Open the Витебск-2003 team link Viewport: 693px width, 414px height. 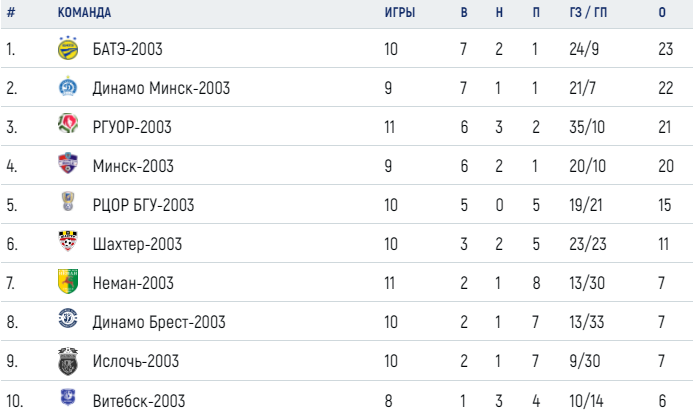(139, 401)
